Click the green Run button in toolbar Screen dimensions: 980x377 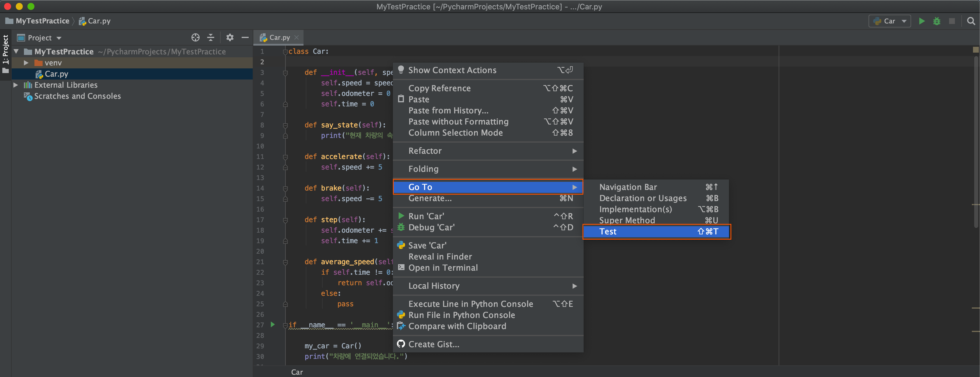click(x=921, y=21)
